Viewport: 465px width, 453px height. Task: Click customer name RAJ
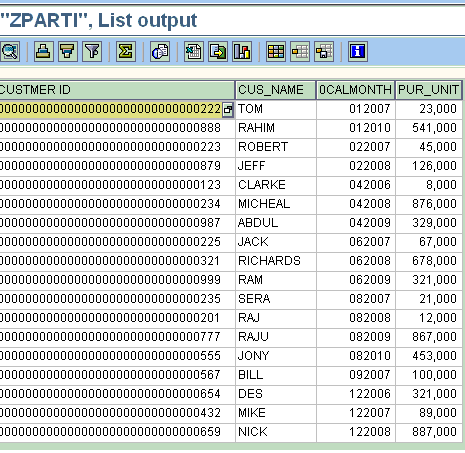point(249,318)
